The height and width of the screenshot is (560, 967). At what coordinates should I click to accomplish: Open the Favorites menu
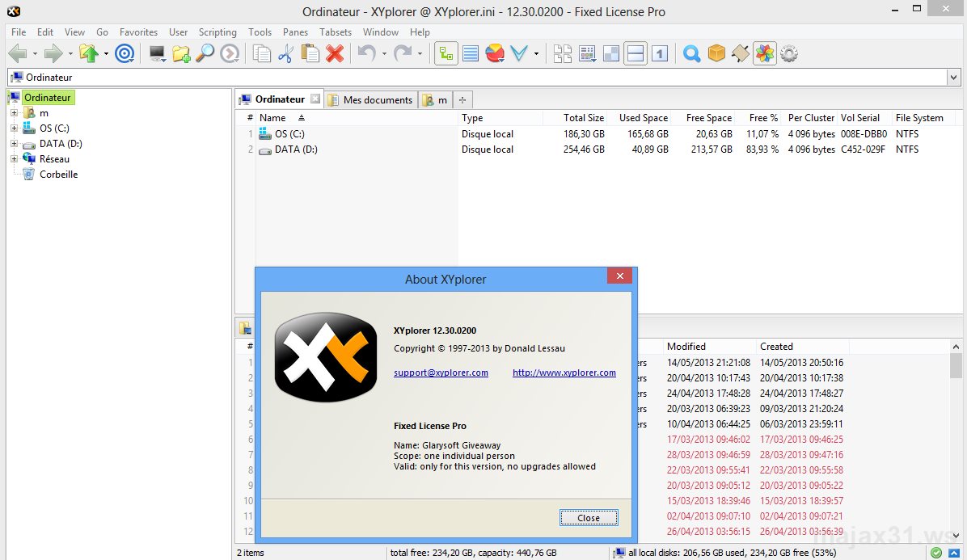point(138,32)
